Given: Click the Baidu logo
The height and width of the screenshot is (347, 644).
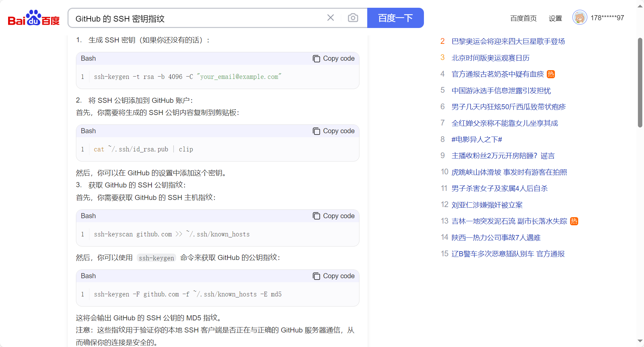Looking at the screenshot, I should click(x=34, y=18).
